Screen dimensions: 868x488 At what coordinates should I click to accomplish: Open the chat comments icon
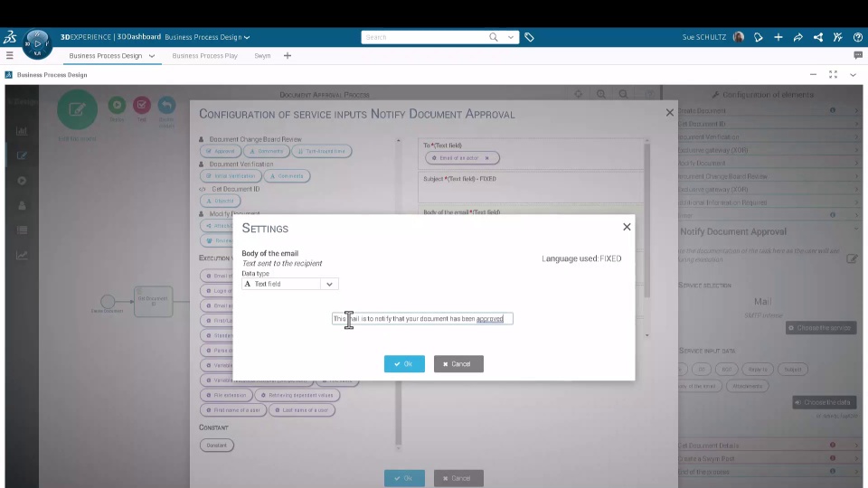tap(858, 55)
